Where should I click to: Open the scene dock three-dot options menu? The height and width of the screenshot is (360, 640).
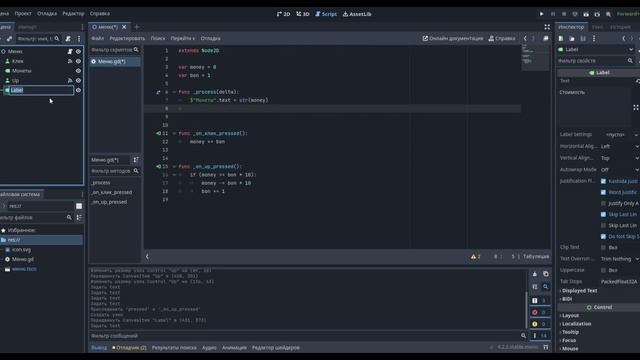click(x=79, y=39)
